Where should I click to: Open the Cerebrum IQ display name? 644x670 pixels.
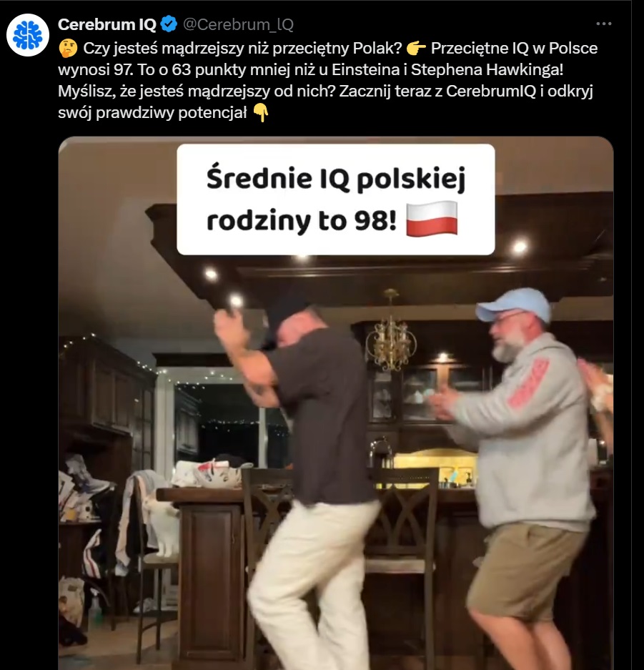coord(107,24)
